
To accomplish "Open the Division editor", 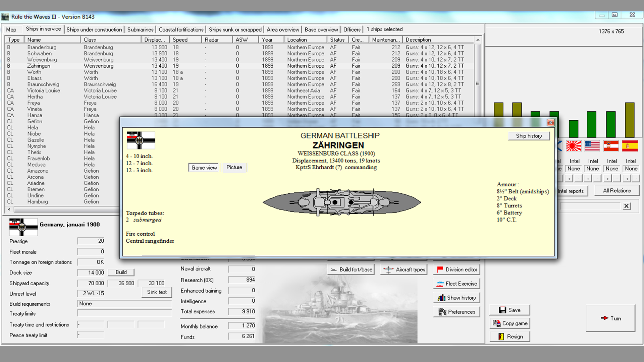I will pyautogui.click(x=457, y=269).
